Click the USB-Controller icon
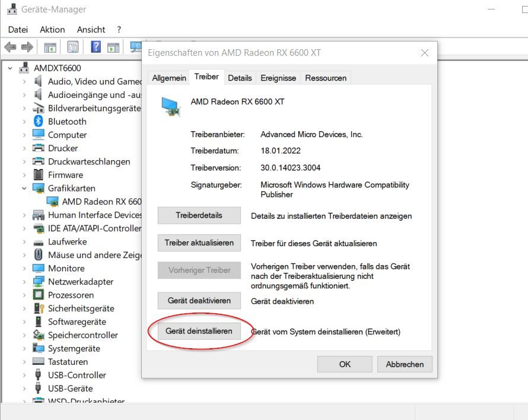The width and height of the screenshot is (528, 420). coord(38,375)
